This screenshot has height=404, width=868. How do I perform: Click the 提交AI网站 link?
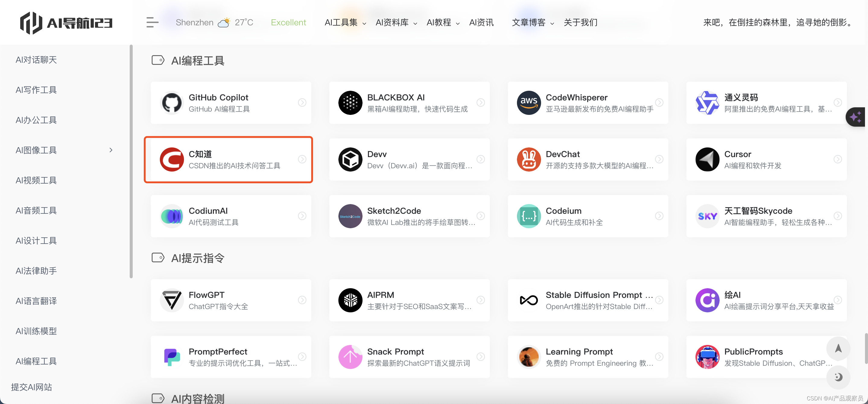(x=31, y=387)
